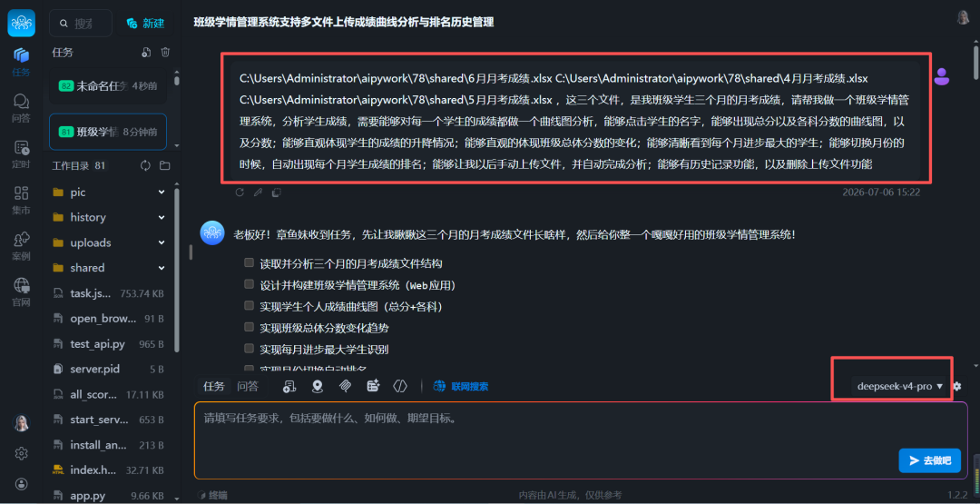Image resolution: width=980 pixels, height=504 pixels.
Task: Toggle 联网搜索 web search
Action: coord(461,387)
